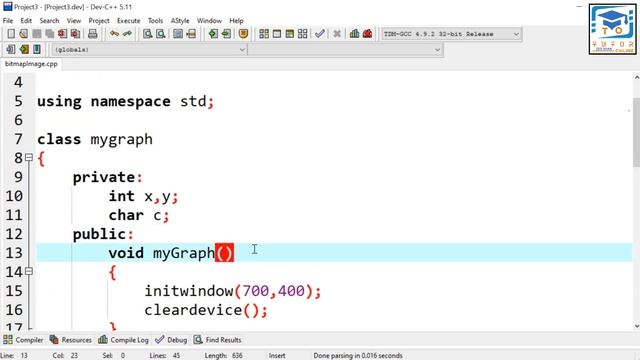Click the vertical scrollbar thumb

[x=636, y=133]
